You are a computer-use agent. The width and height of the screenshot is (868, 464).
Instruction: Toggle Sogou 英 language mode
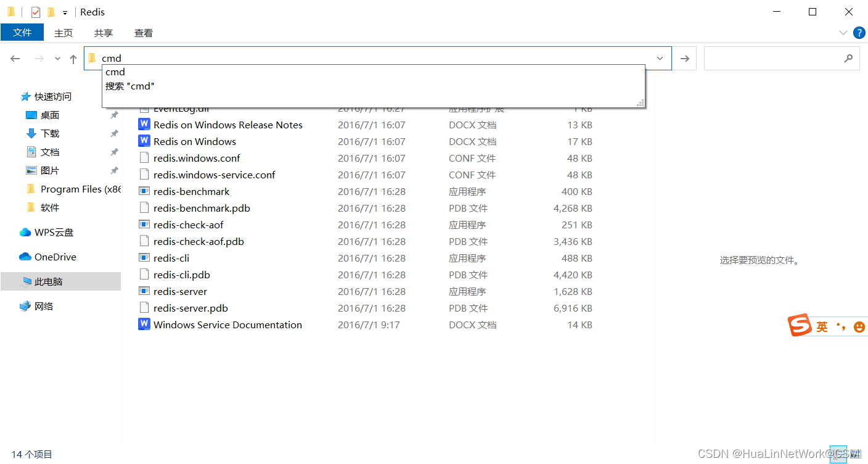pyautogui.click(x=822, y=327)
